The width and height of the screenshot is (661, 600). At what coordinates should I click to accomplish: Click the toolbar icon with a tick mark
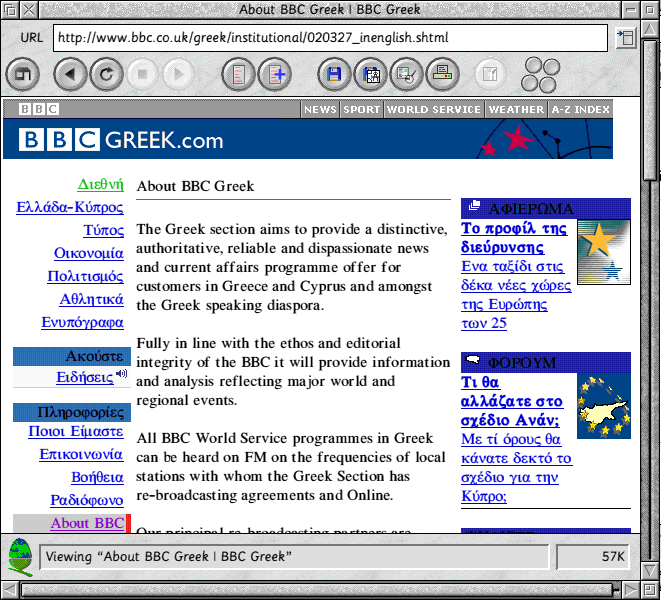406,75
